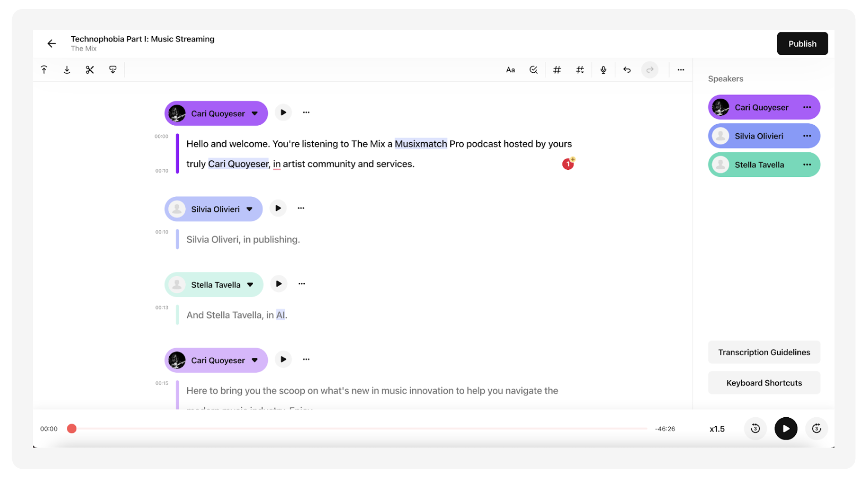868x482 pixels.
Task: Click the Aa text case icon
Action: 510,70
